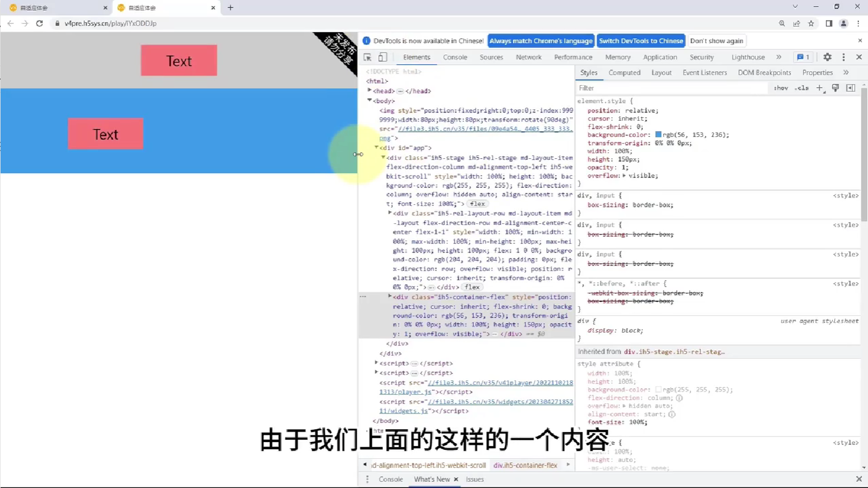Switch to the Computed sidebar tab
This screenshot has height=488, width=868.
click(624, 72)
